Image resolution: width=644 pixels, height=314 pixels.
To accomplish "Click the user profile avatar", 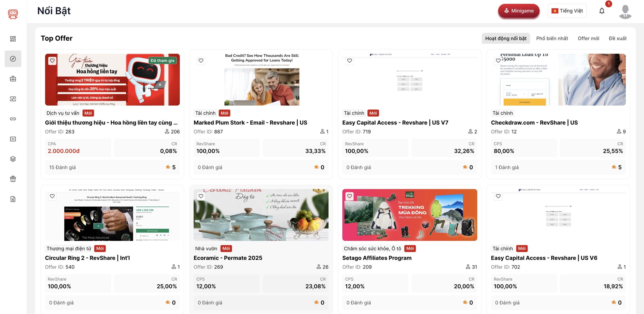I will pyautogui.click(x=625, y=11).
